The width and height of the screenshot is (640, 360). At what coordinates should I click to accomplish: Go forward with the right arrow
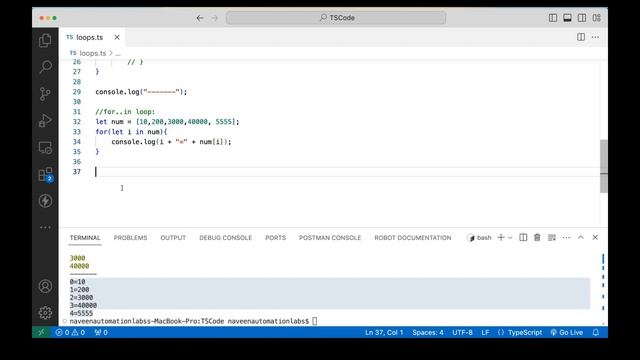coord(215,18)
